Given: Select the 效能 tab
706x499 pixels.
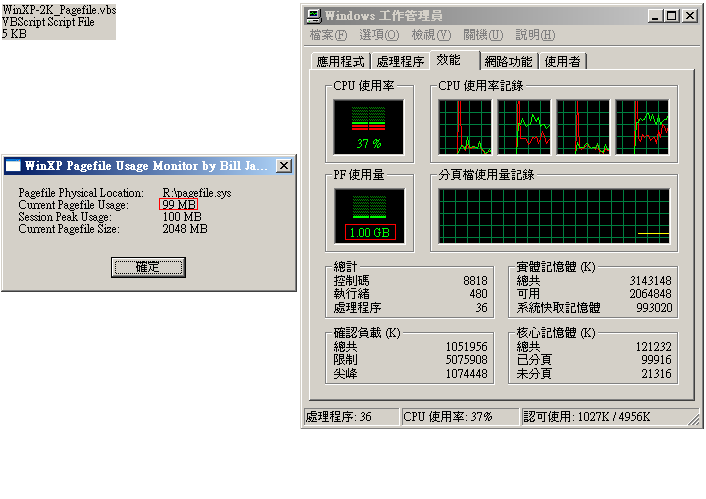Looking at the screenshot, I should [x=455, y=60].
